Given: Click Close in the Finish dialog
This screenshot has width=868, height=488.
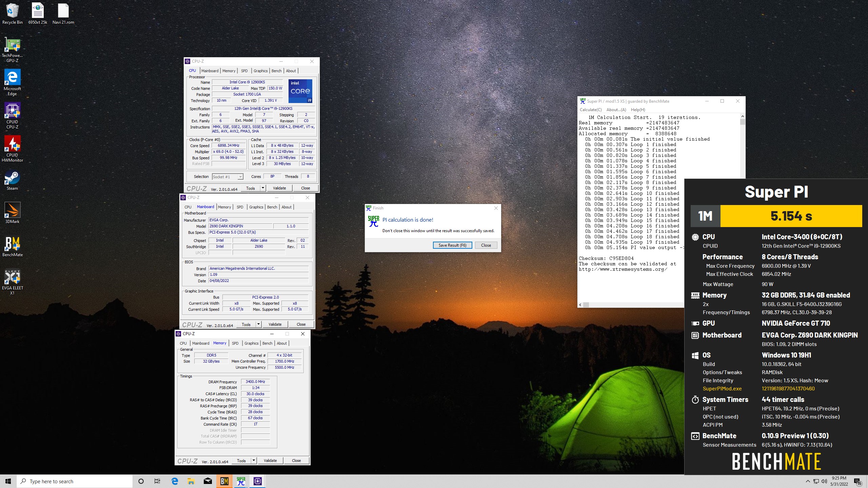Looking at the screenshot, I should point(486,245).
